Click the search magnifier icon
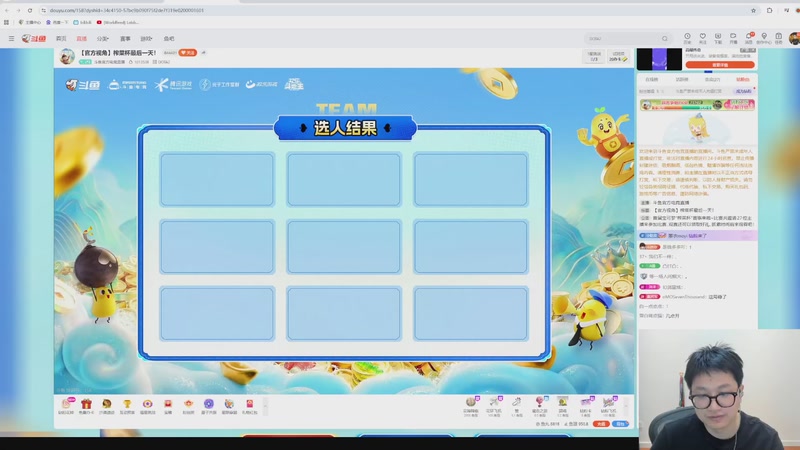 pos(664,38)
